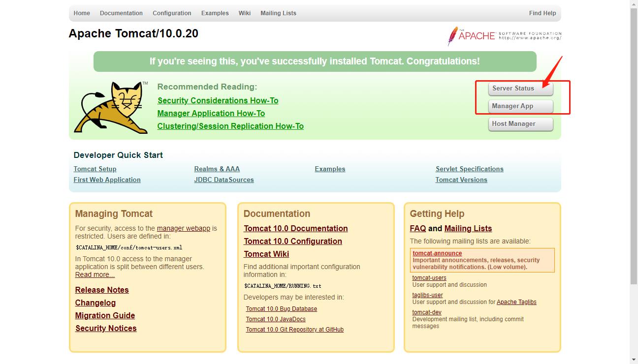Click the $CATALINA_HOME/RUNNING.txt path text
The image size is (638, 364).
point(283,286)
